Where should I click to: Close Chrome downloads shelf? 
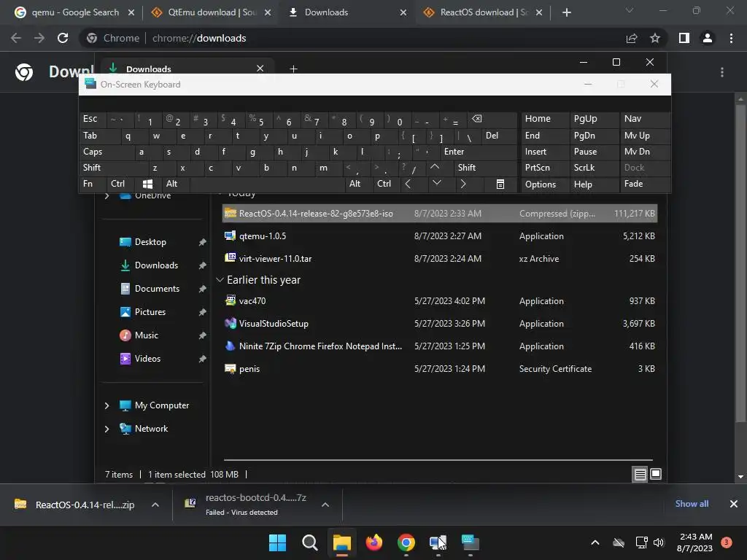(734, 504)
